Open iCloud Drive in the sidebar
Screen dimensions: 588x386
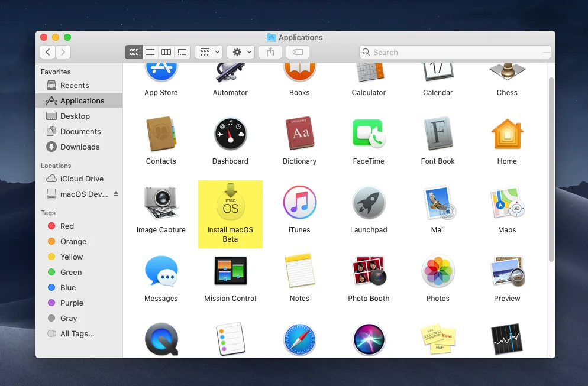[79, 179]
